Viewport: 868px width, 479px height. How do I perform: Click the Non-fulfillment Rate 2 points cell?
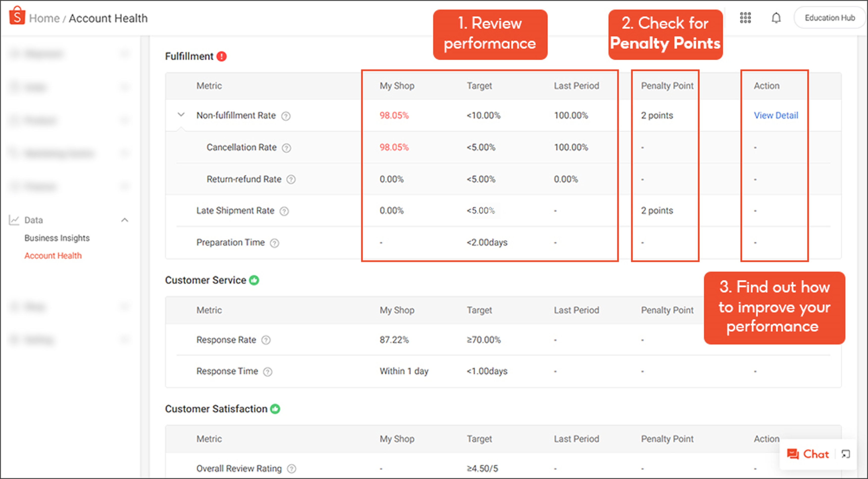click(657, 115)
